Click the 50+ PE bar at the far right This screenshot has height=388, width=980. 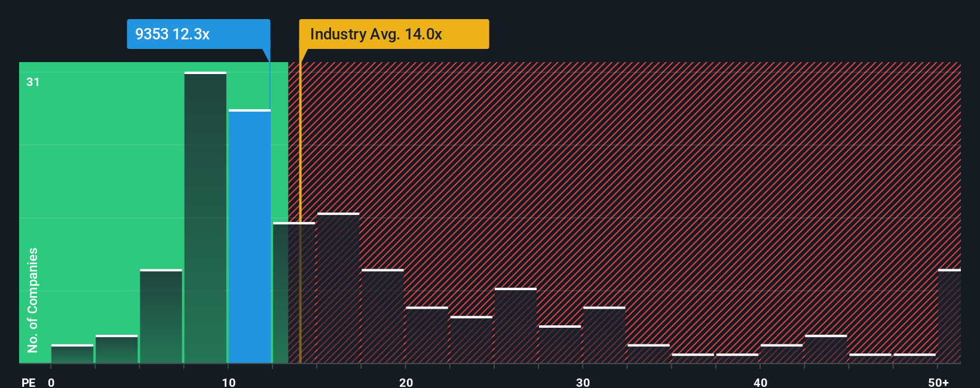[x=950, y=316]
